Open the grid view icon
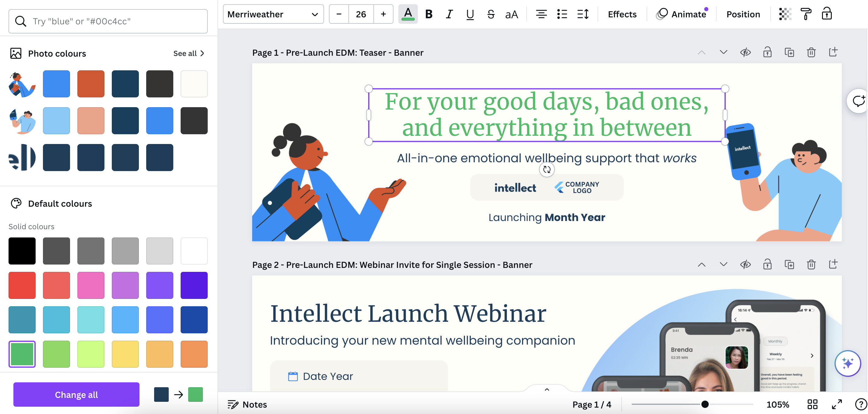Viewport: 868px width, 414px height. pos(812,404)
